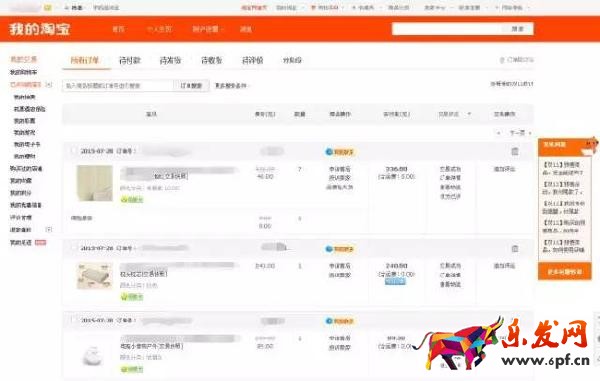This screenshot has width=600, height=381.
Task: Expand 更多筛选条件 filter options
Action: point(232,86)
